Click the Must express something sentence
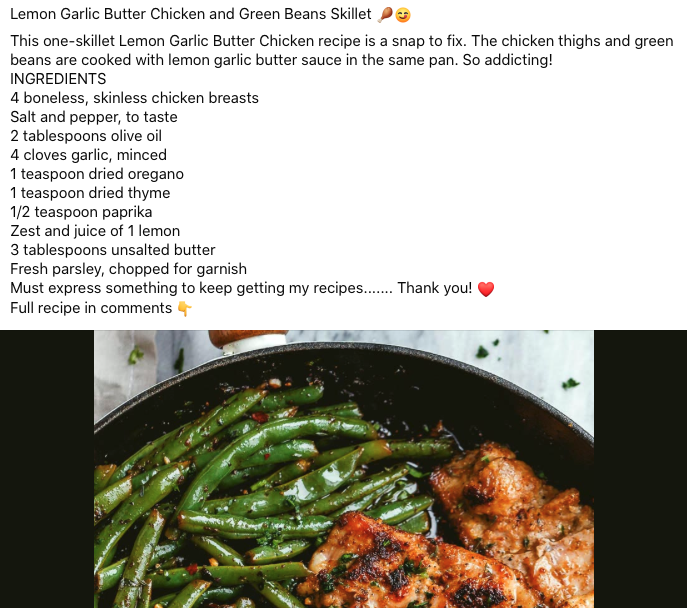The width and height of the screenshot is (687, 608). coord(241,288)
